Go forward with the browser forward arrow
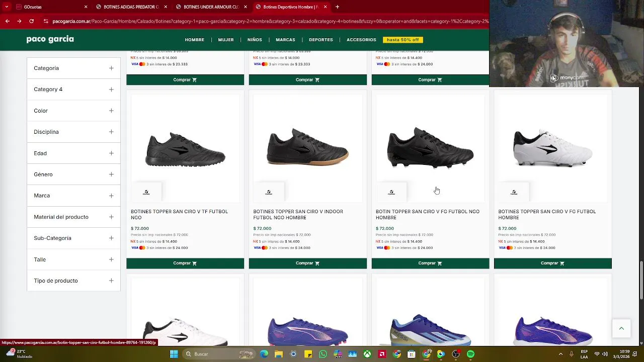The height and width of the screenshot is (362, 644). click(x=19, y=21)
